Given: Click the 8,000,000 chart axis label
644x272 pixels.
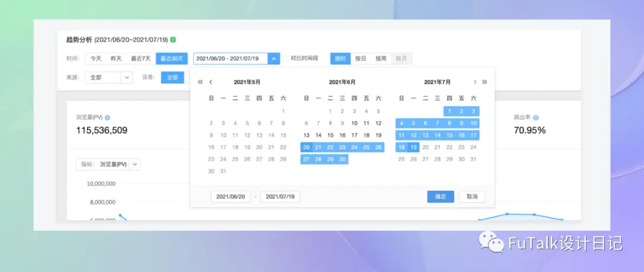Looking at the screenshot, I should (103, 202).
